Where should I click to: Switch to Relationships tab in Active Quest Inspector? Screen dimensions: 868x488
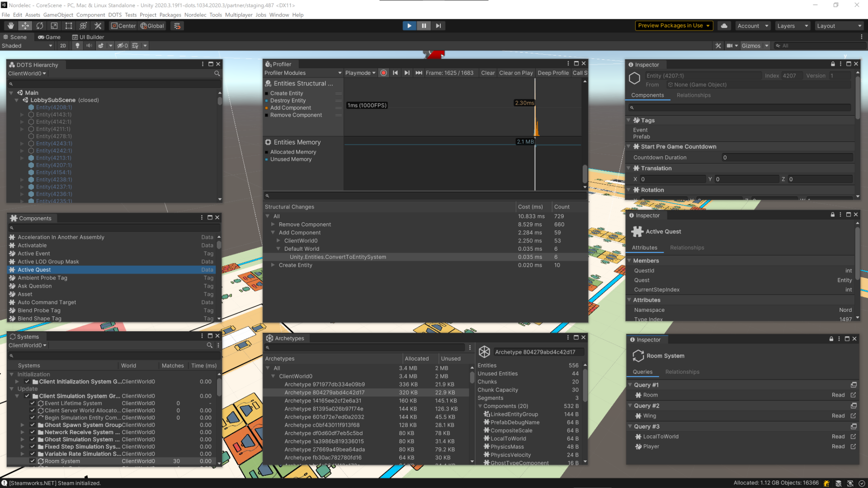pos(687,247)
